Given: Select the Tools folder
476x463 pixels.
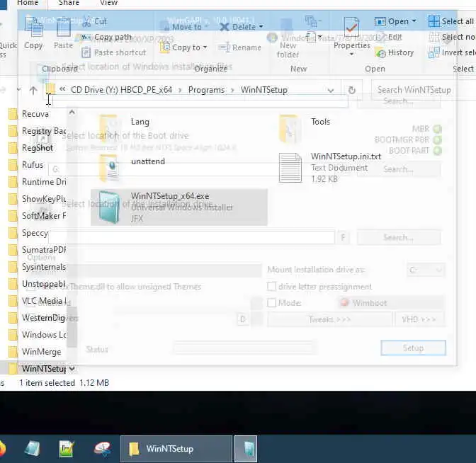Looking at the screenshot, I should [305, 129].
